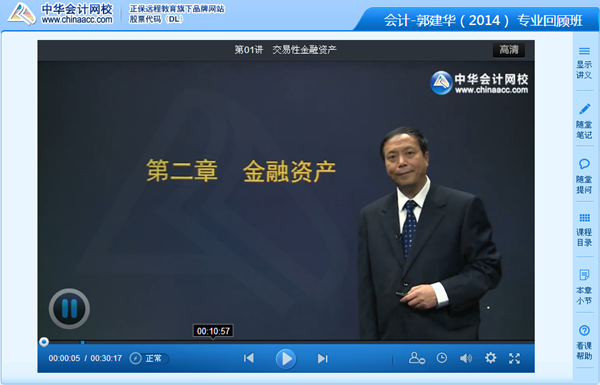This screenshot has height=385, width=600.
Task: Click the large pause overlay button
Action: pyautogui.click(x=69, y=308)
